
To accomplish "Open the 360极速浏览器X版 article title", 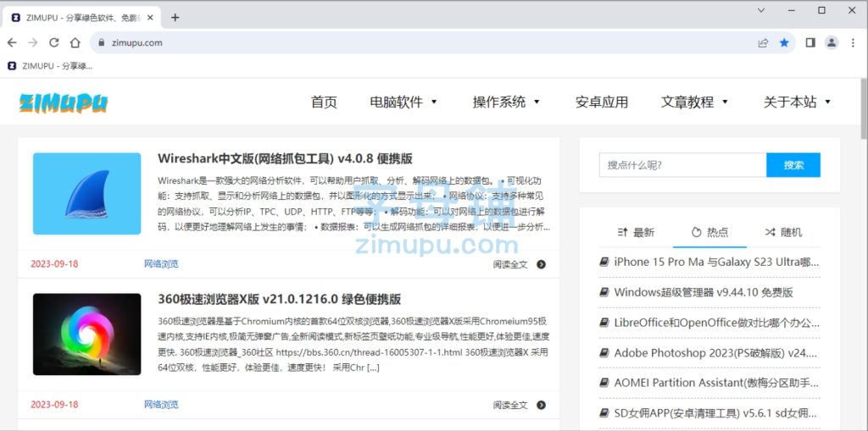I will click(x=279, y=299).
